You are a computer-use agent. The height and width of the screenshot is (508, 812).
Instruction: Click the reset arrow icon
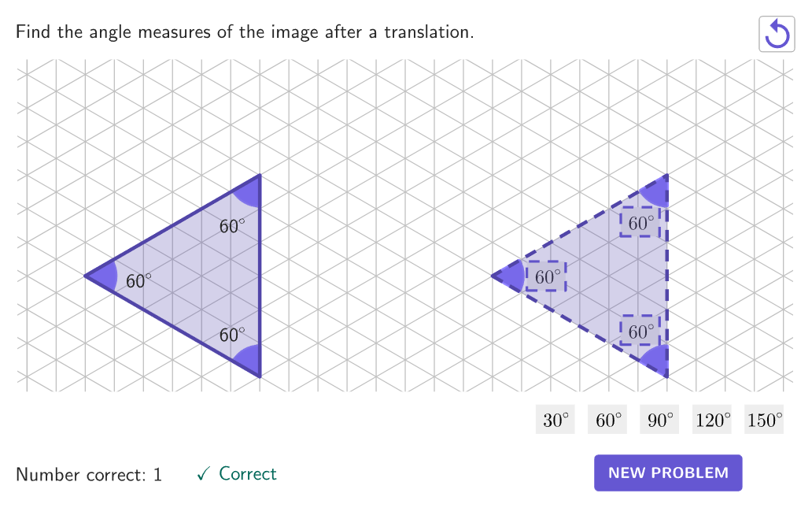(x=777, y=34)
